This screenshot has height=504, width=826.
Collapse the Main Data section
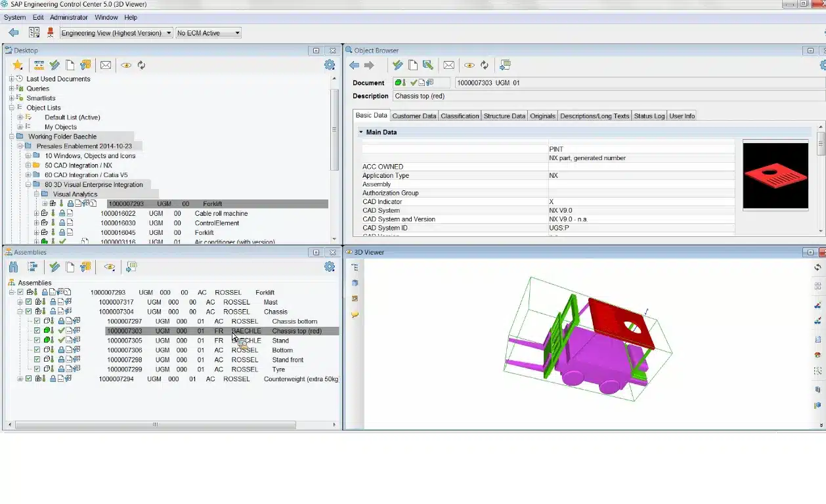click(x=360, y=132)
